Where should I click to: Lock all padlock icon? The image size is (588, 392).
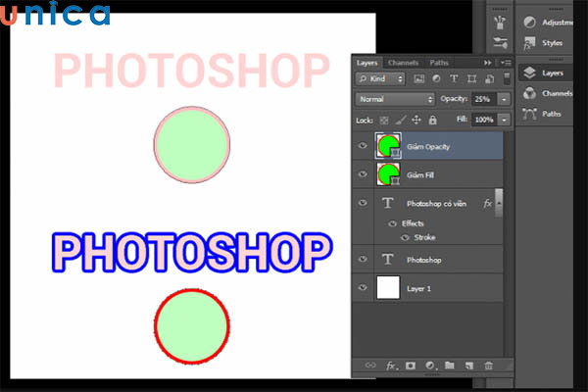433,120
